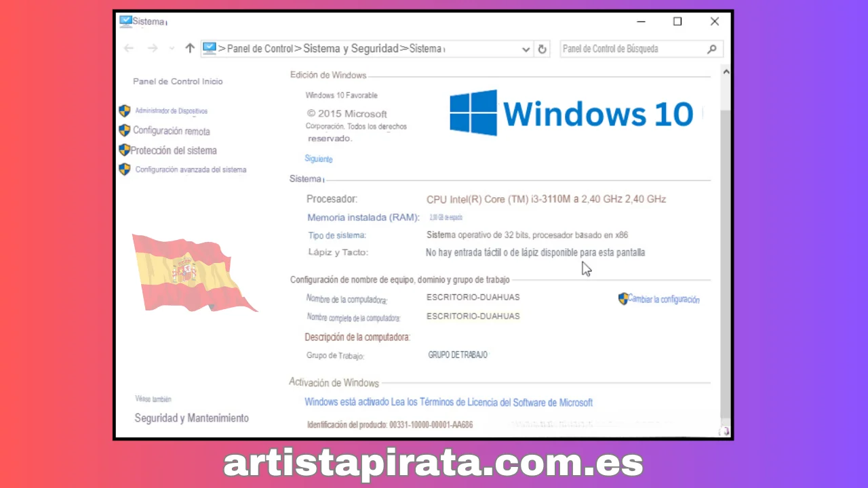
Task: Close the Sistema window
Action: click(715, 22)
